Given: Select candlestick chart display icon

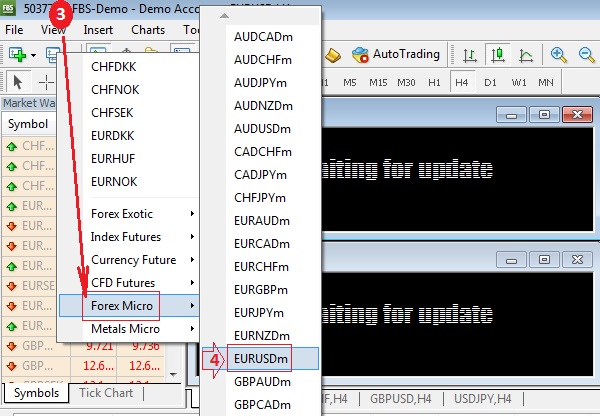Looking at the screenshot, I should tap(497, 55).
